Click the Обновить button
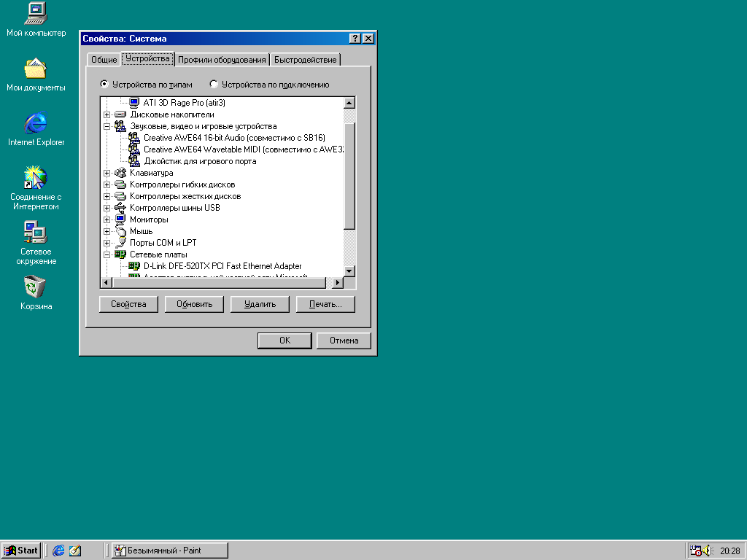 pos(194,304)
